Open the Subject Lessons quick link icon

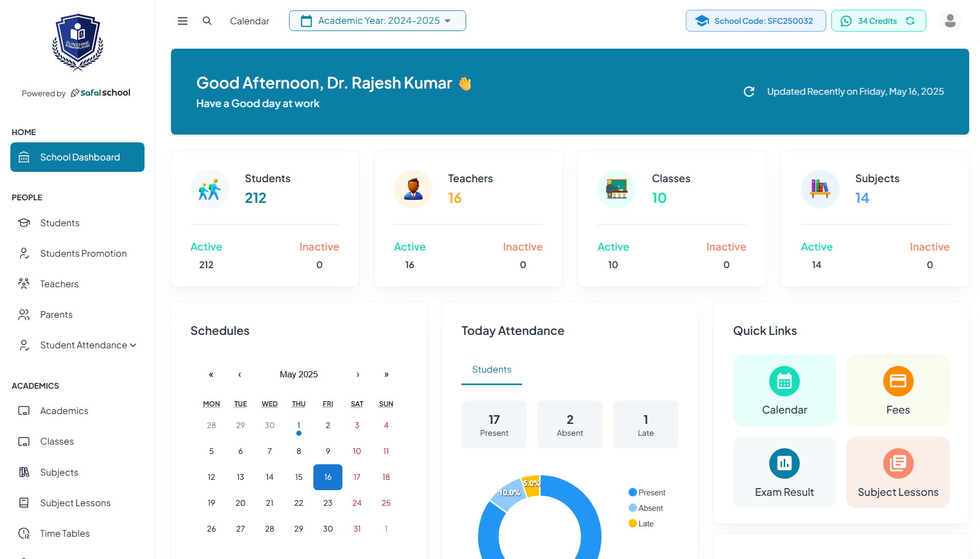point(898,463)
